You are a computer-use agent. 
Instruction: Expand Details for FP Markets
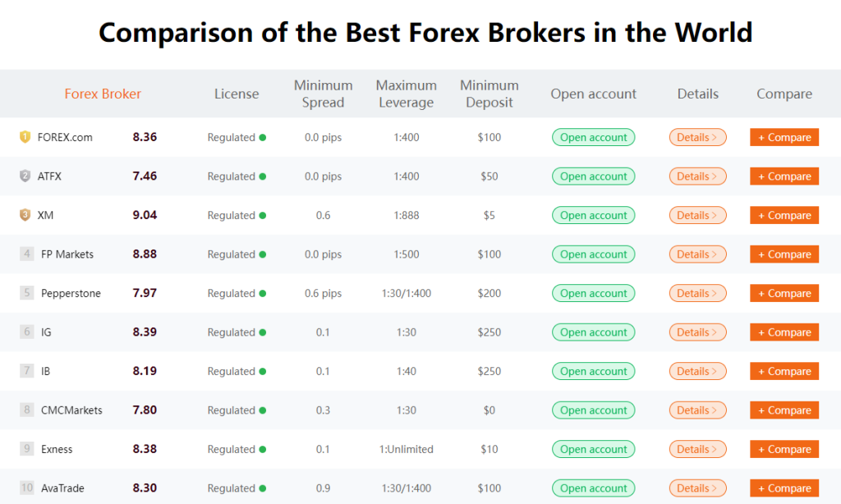(x=697, y=254)
